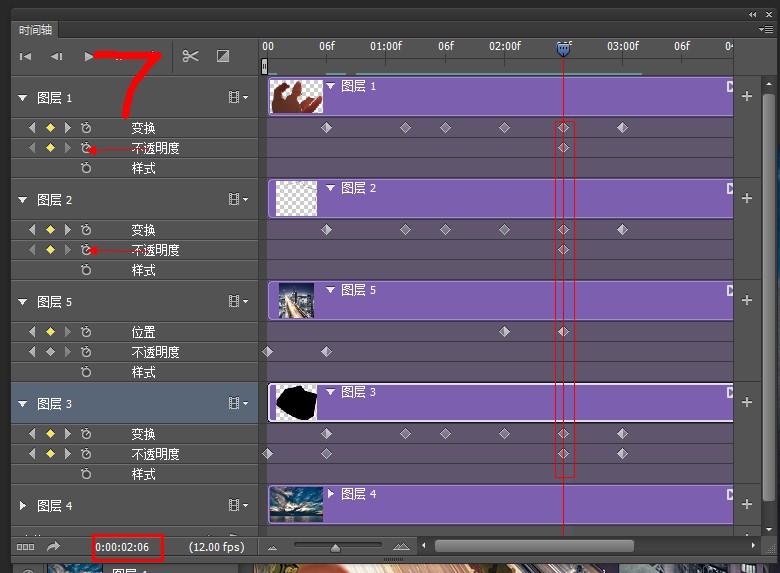Select the 图层 4 sky clip thumbnail

[296, 504]
